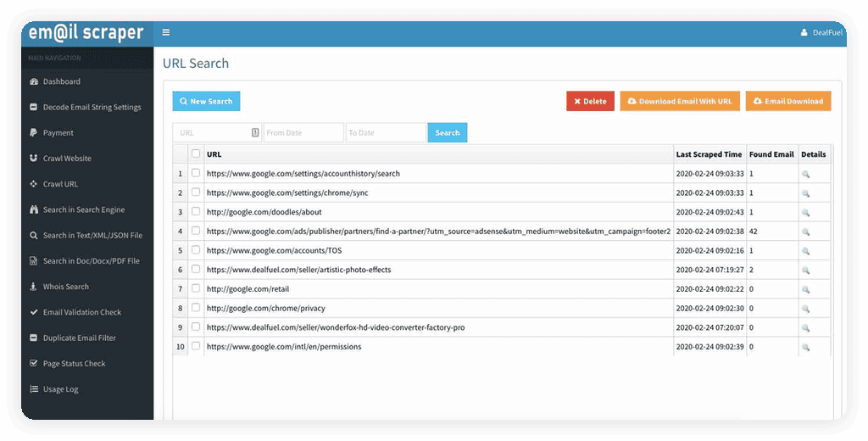The image size is (868, 441).
Task: Click the found email count 42
Action: pos(754,232)
